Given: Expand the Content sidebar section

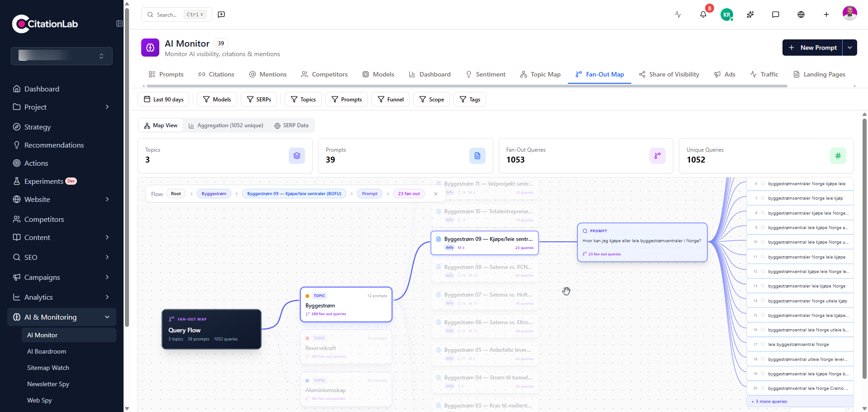Looking at the screenshot, I should click(62, 237).
